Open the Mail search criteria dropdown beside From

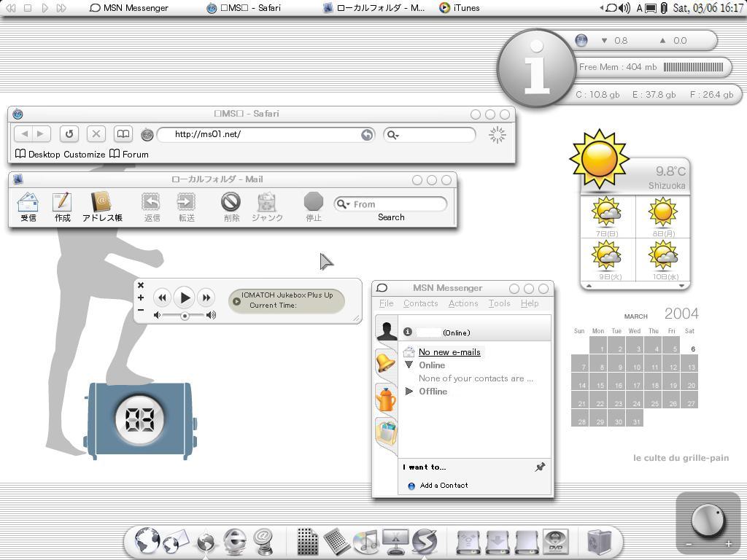[x=344, y=204]
